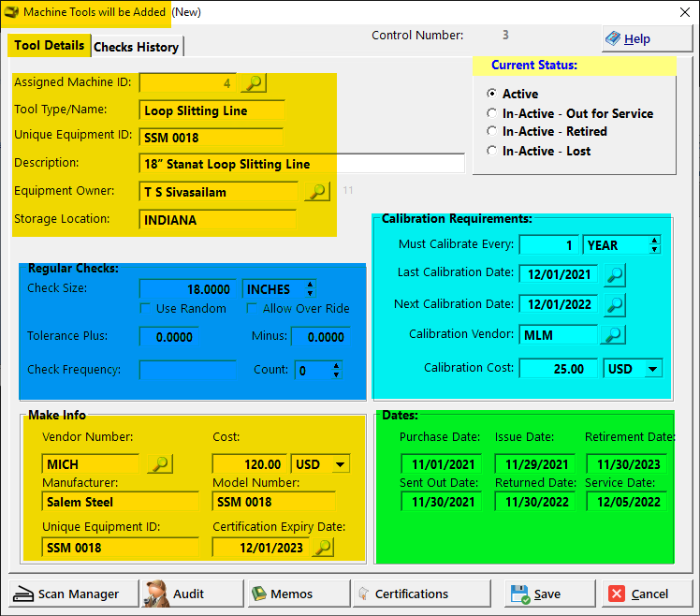Click the Certification Expiry Date lookup icon
The width and height of the screenshot is (700, 616).
point(323,548)
